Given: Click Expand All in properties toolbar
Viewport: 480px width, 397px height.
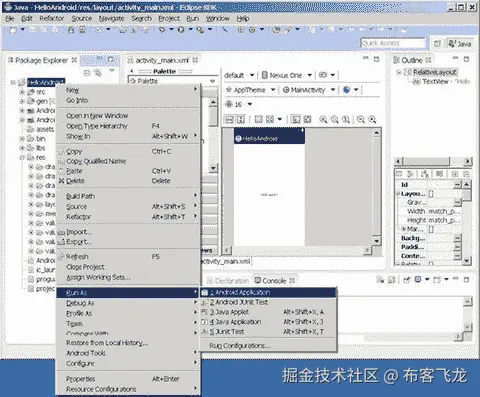Looking at the screenshot, I should 455,174.
